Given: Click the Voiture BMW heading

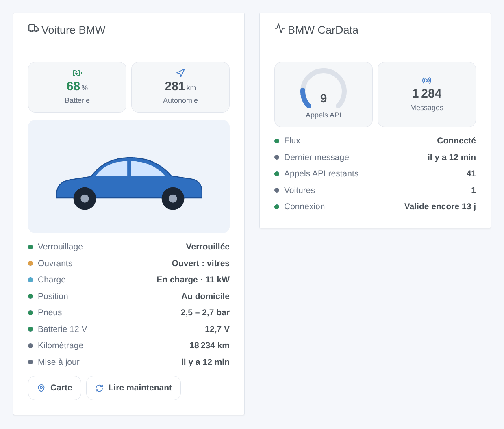Looking at the screenshot, I should click(x=73, y=30).
